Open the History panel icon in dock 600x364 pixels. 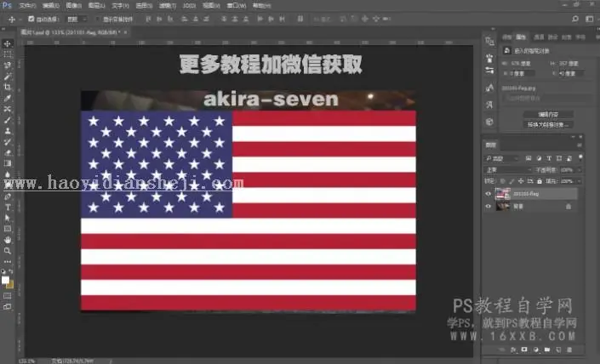coord(489,41)
